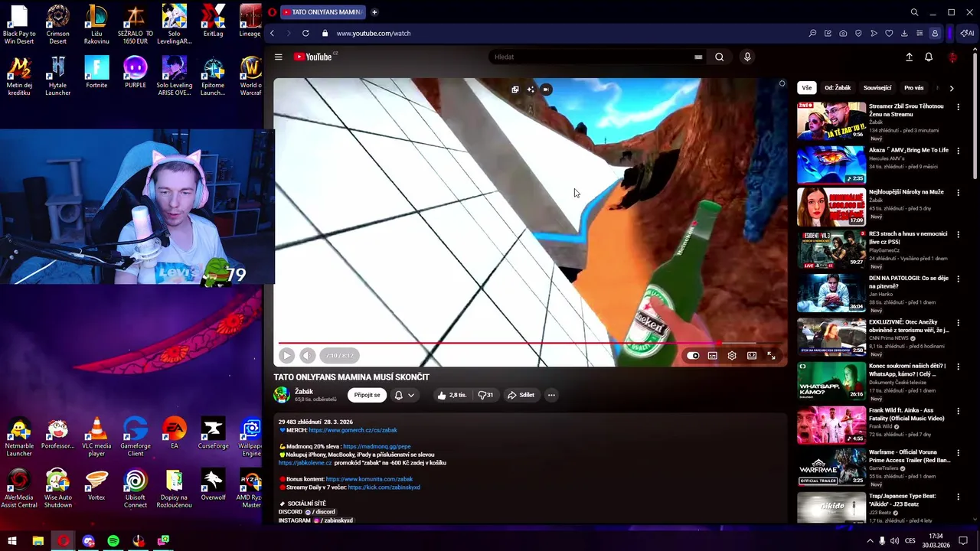Open 'Konec soukromí našich dětí' video thumbnail
This screenshot has width=980, height=551.
point(831,380)
